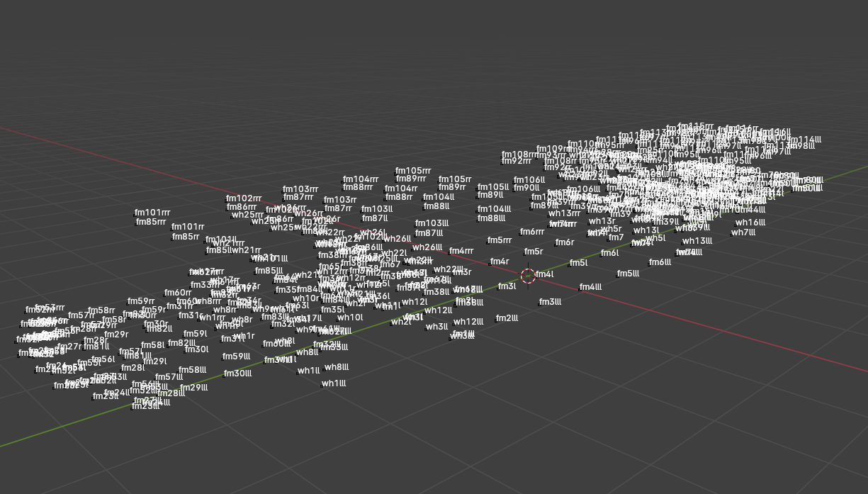This screenshot has width=868, height=494.
Task: Select the empty labeled fm5r
Action: pos(534,252)
